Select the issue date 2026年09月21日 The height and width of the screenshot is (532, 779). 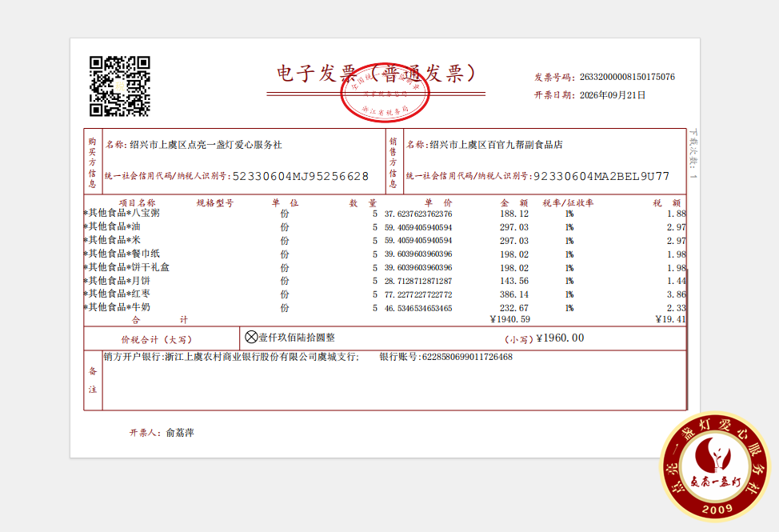(x=612, y=95)
